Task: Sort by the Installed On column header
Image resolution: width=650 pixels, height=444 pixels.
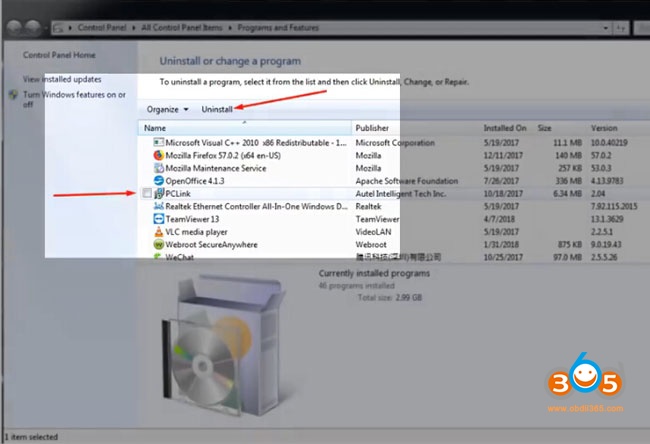Action: [x=507, y=128]
